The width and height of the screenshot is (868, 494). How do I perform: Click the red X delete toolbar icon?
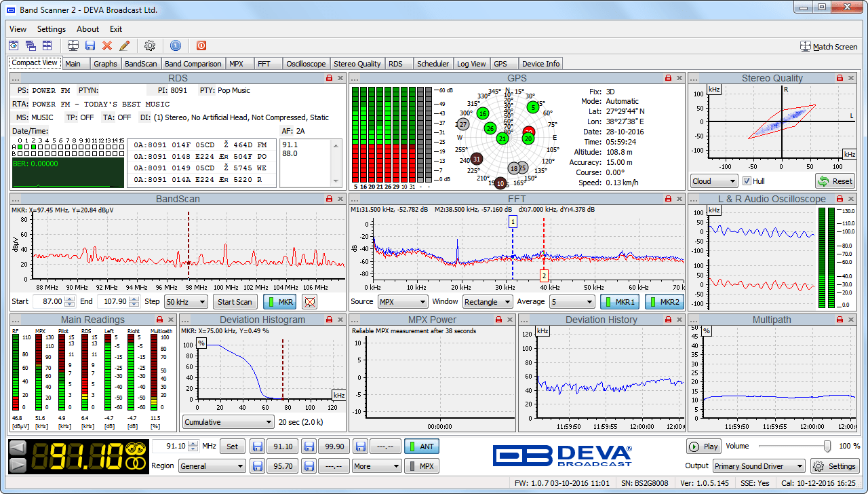107,45
